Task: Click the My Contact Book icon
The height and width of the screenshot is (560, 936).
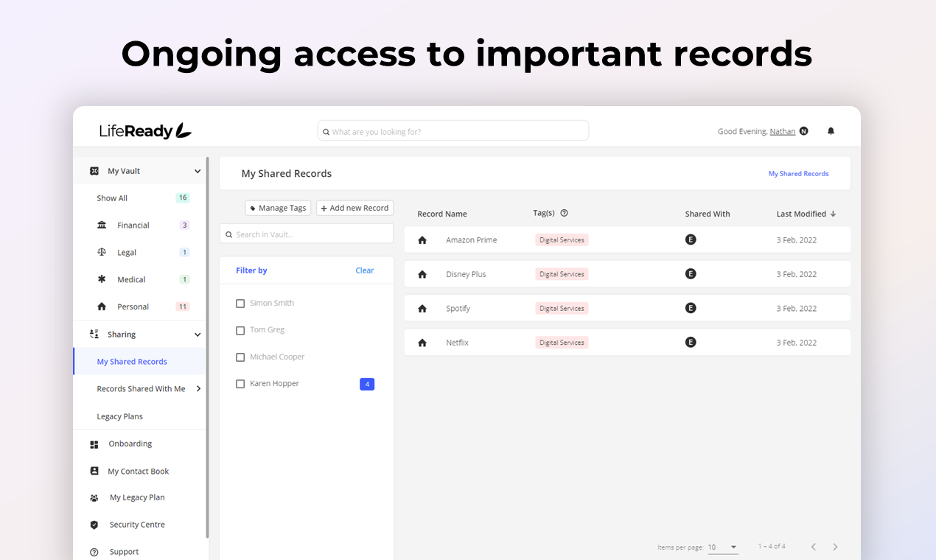Action: click(x=94, y=471)
